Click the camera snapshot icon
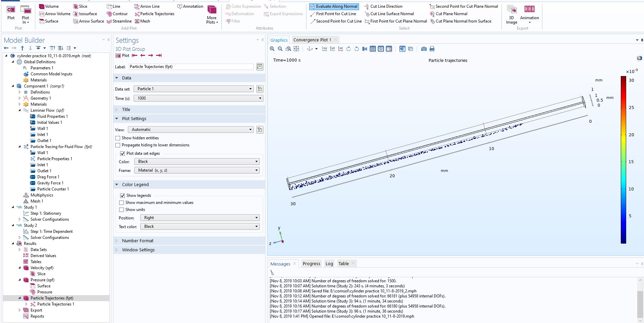This screenshot has width=644, height=323. pos(424,49)
